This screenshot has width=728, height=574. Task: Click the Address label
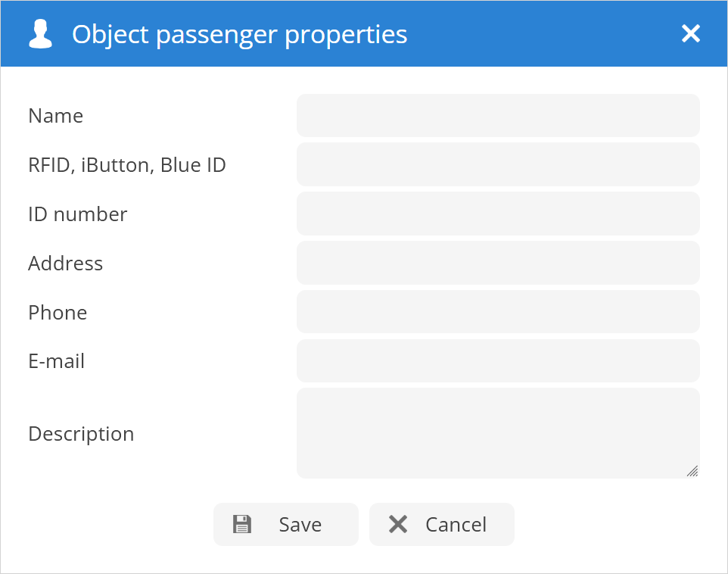tap(65, 264)
